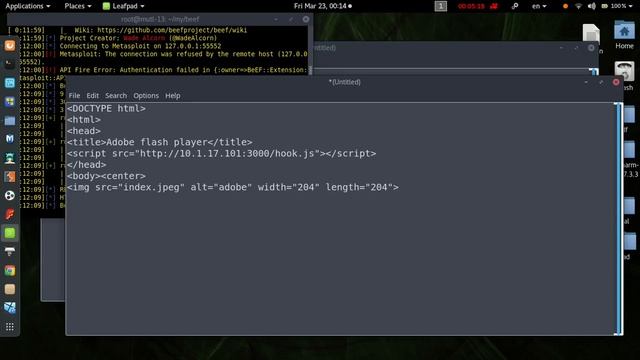Click the root terminal window title bar
The image size is (640, 360).
[x=160, y=19]
